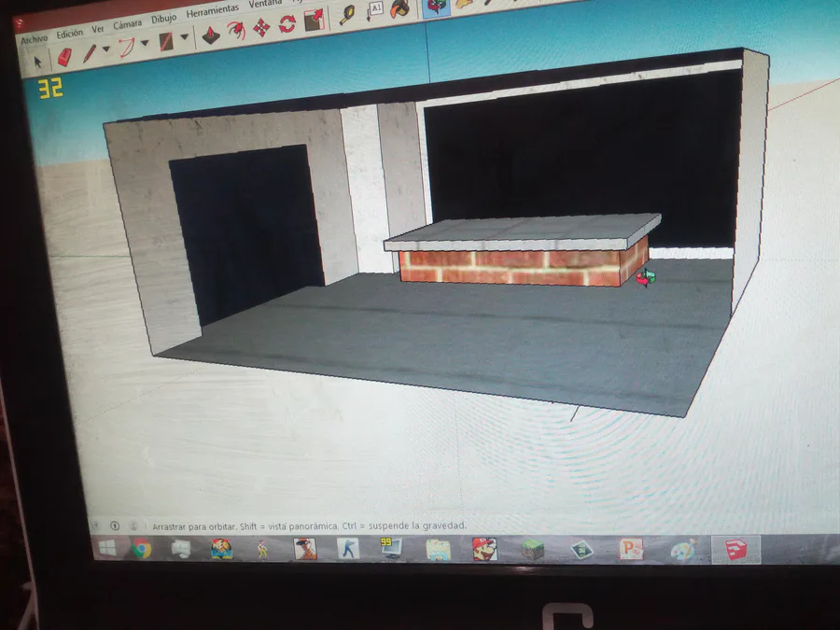Pick the Tape Measure tool
Image resolution: width=840 pixels, height=630 pixels.
pyautogui.click(x=348, y=14)
